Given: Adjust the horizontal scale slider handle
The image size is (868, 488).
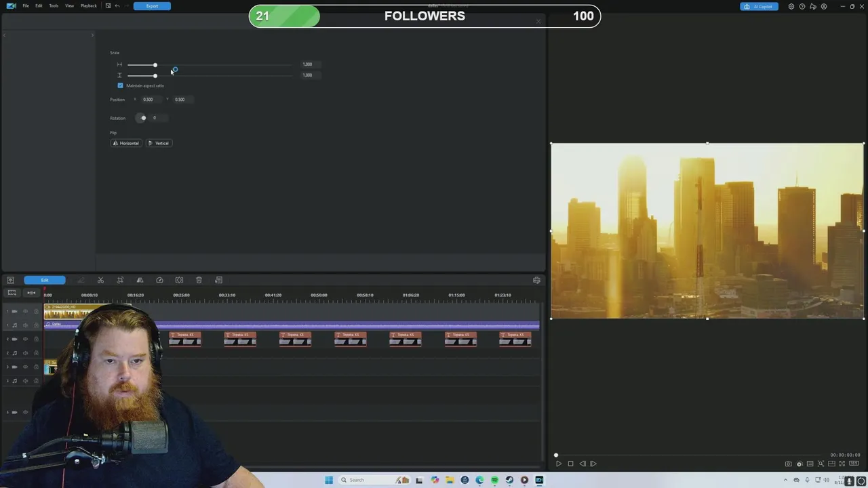Looking at the screenshot, I should click(x=155, y=65).
